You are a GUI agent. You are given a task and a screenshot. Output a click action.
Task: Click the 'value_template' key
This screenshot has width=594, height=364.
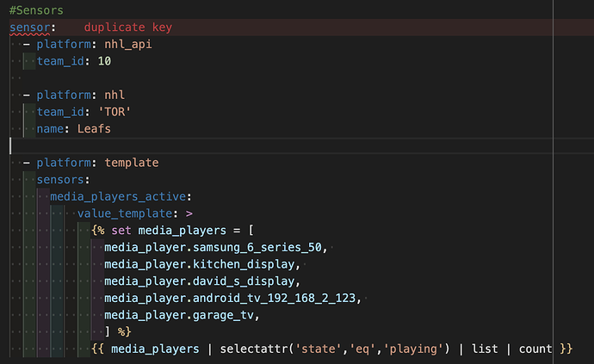[125, 213]
